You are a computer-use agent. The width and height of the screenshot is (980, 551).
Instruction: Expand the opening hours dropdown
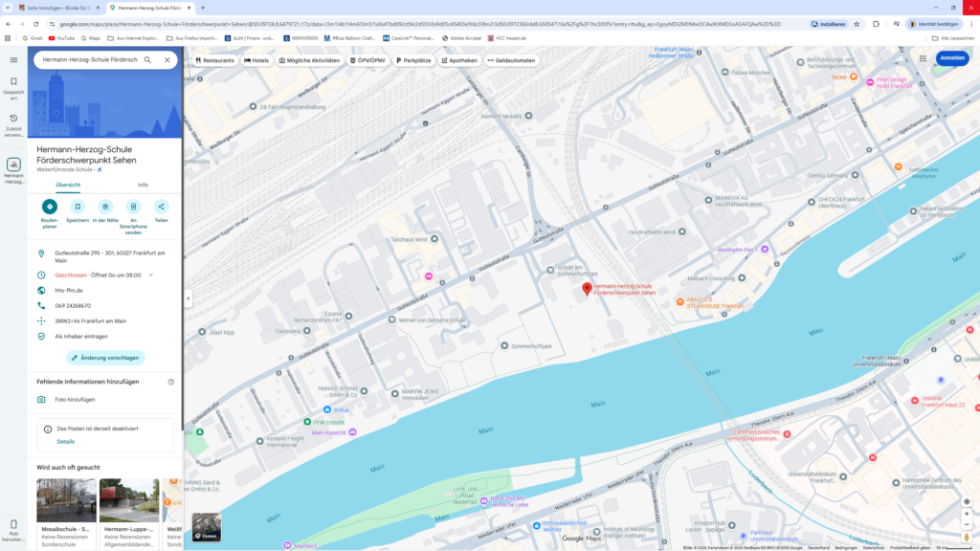click(x=150, y=275)
